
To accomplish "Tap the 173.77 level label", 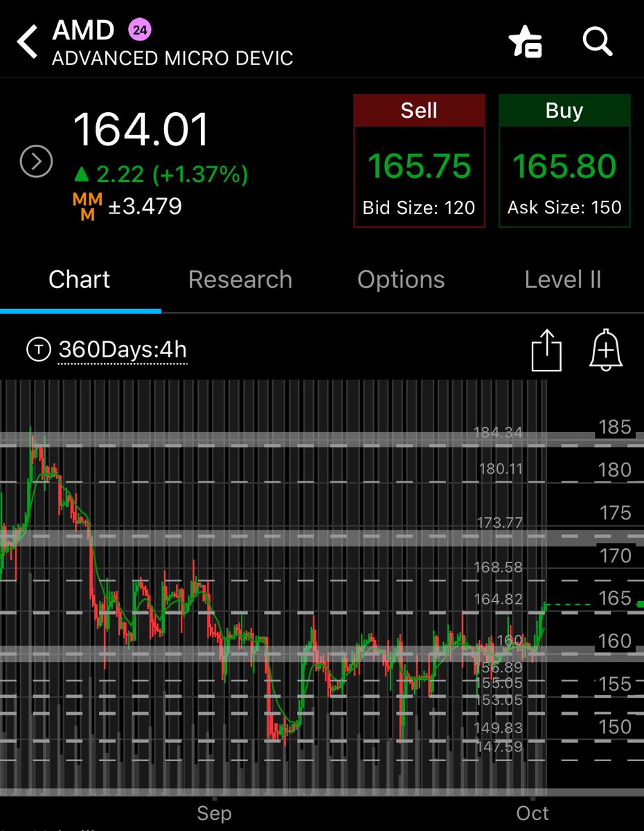I will pos(499,523).
